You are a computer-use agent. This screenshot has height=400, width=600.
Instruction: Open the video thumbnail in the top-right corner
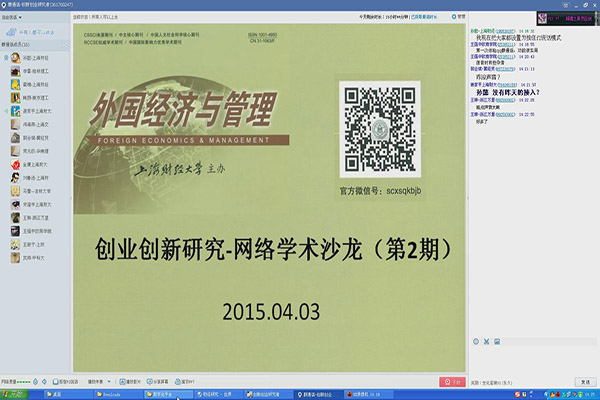[567, 16]
